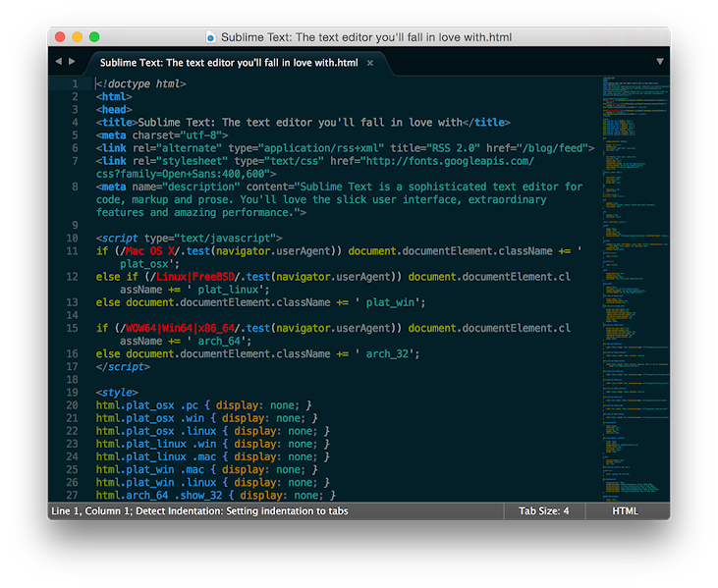Click the 'utf-8' charset value
Viewport: 718px width, 588px height.
tap(201, 135)
